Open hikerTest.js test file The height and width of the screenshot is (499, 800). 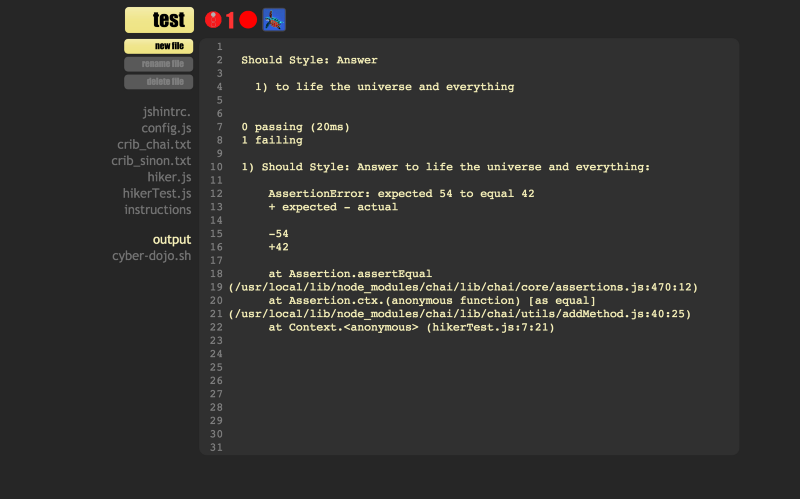click(x=157, y=193)
